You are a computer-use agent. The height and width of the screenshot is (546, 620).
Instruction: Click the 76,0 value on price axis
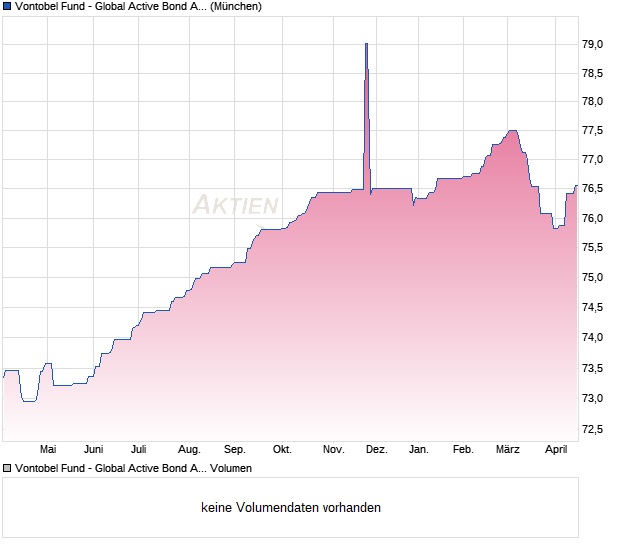point(593,218)
